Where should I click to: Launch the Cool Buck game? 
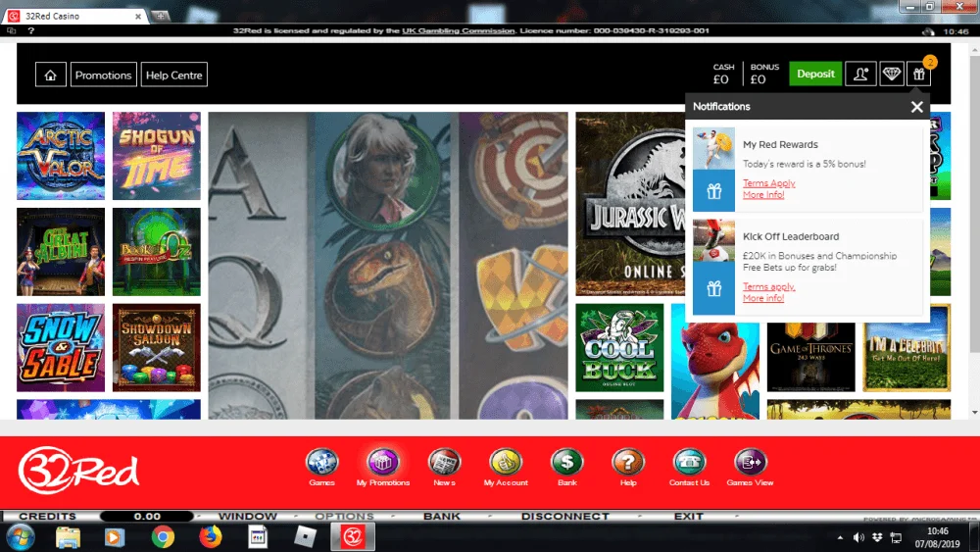click(619, 348)
